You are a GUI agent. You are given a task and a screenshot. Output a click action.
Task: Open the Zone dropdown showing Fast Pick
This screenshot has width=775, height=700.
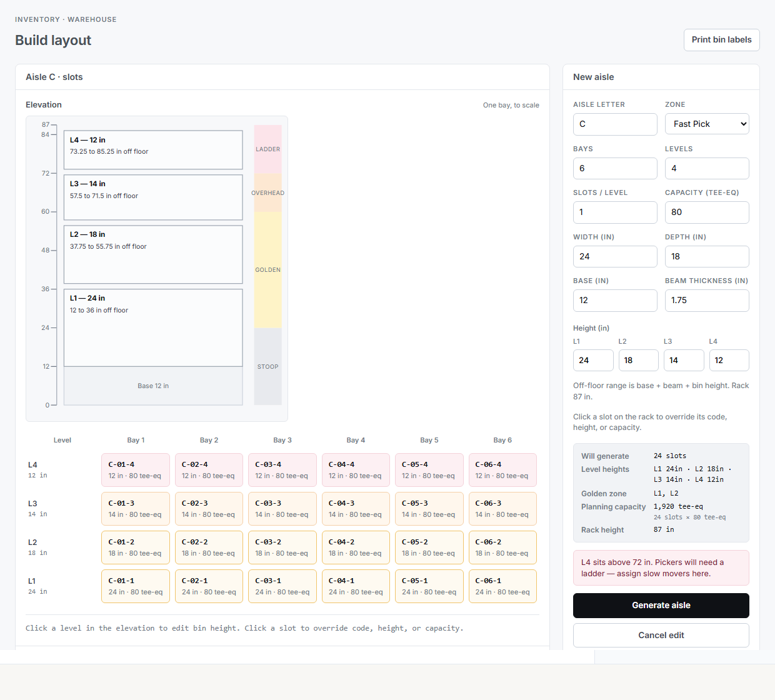coord(707,124)
